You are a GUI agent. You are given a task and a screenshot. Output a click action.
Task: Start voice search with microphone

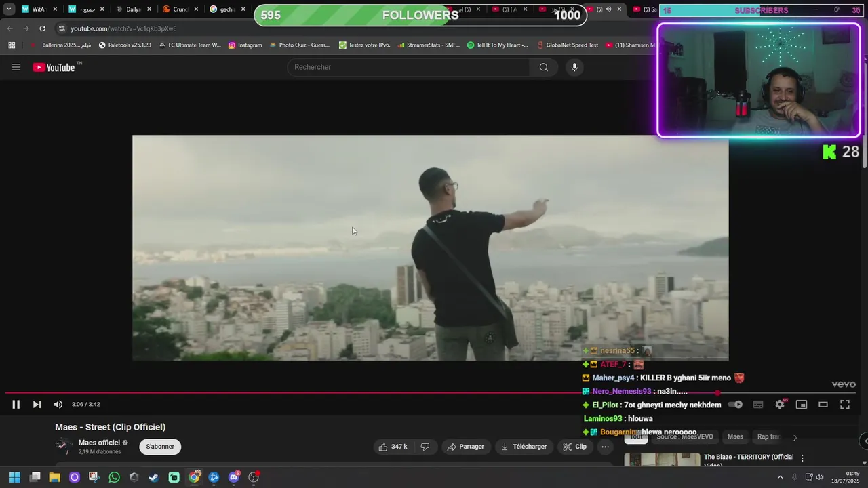[574, 67]
